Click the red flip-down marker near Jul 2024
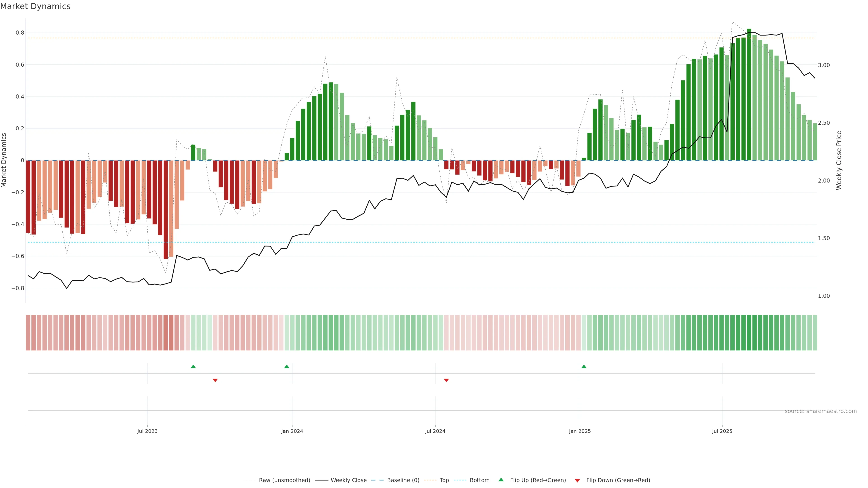This screenshot has width=868, height=488. point(446,380)
